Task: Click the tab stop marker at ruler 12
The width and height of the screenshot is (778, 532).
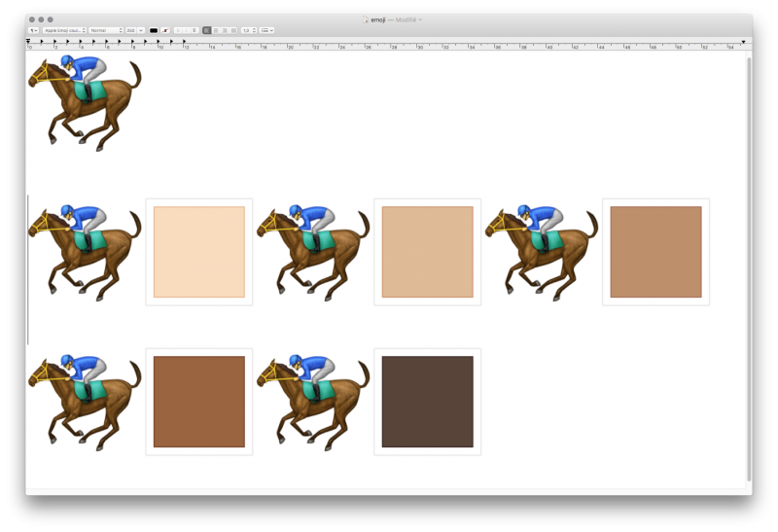Action: point(184,41)
